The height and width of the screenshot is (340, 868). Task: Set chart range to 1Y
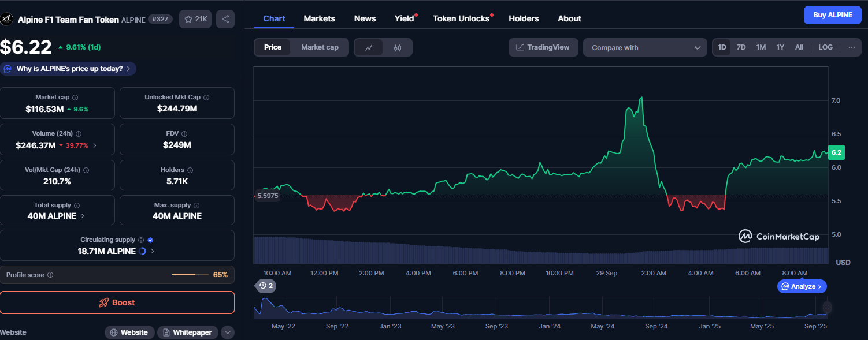(780, 47)
